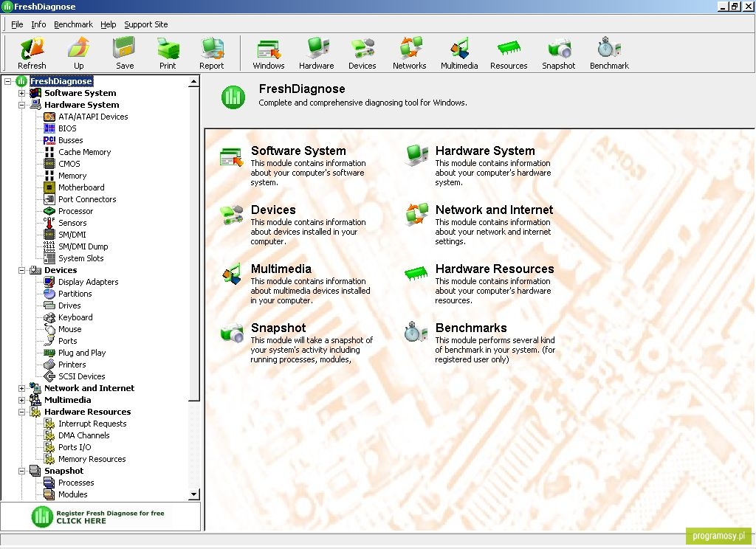Expand the Network and Internet node
Screen dimensions: 756x549
tap(21, 388)
